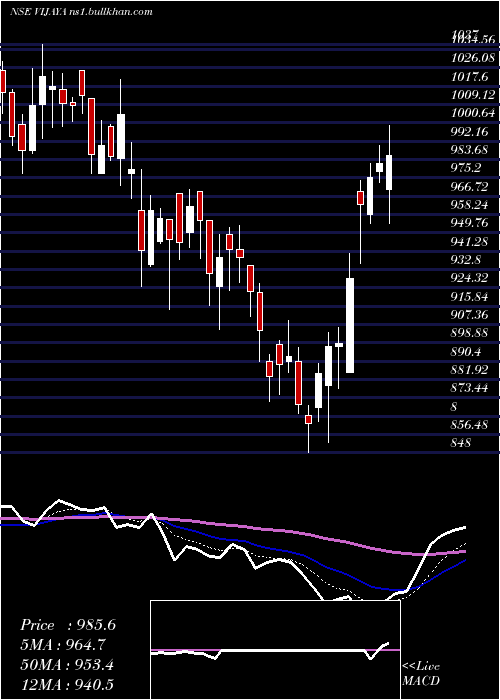
Task: Click the 966.72 price axis label
Action: click(472, 187)
